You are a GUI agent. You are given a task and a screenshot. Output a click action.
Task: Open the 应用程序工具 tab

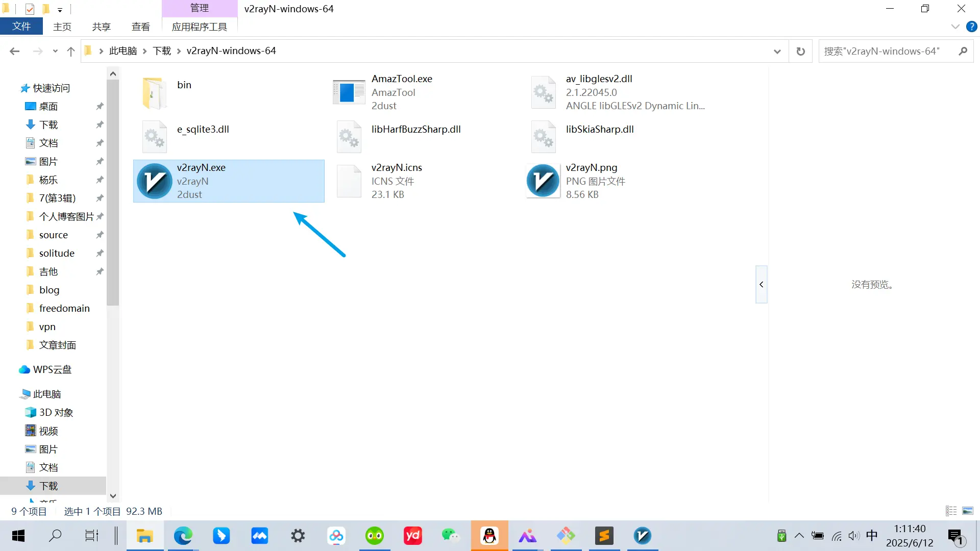click(x=200, y=27)
